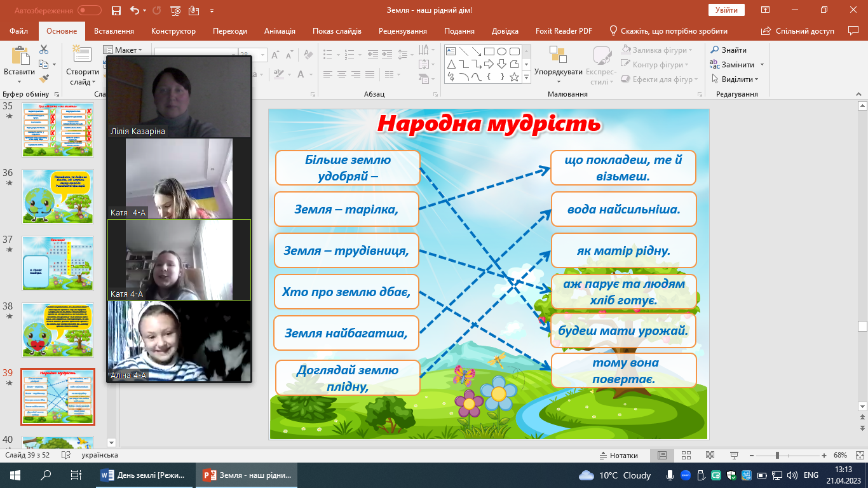Switch to the Вставлення tab
This screenshot has height=488, width=868.
114,31
